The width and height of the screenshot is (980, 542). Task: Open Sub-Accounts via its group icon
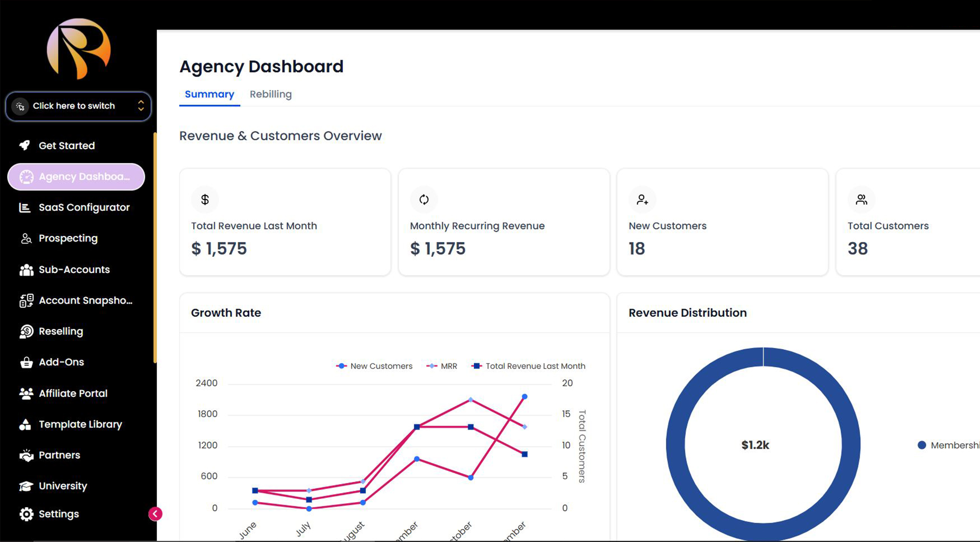26,270
